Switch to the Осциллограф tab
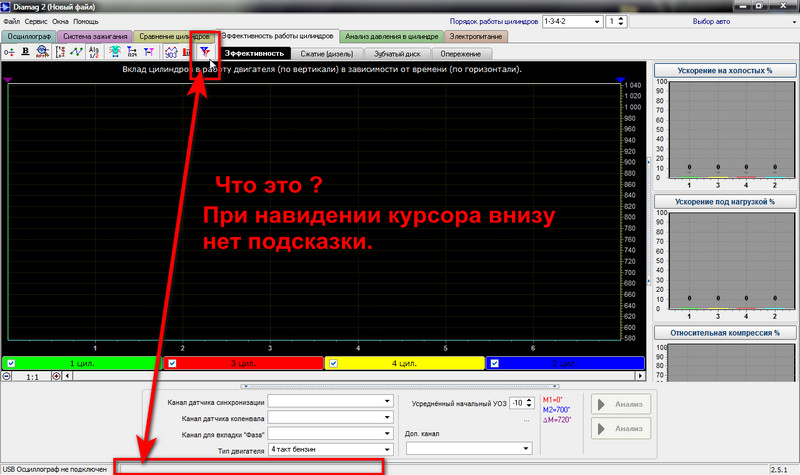Viewport: 800px width, 475px height. pos(29,37)
